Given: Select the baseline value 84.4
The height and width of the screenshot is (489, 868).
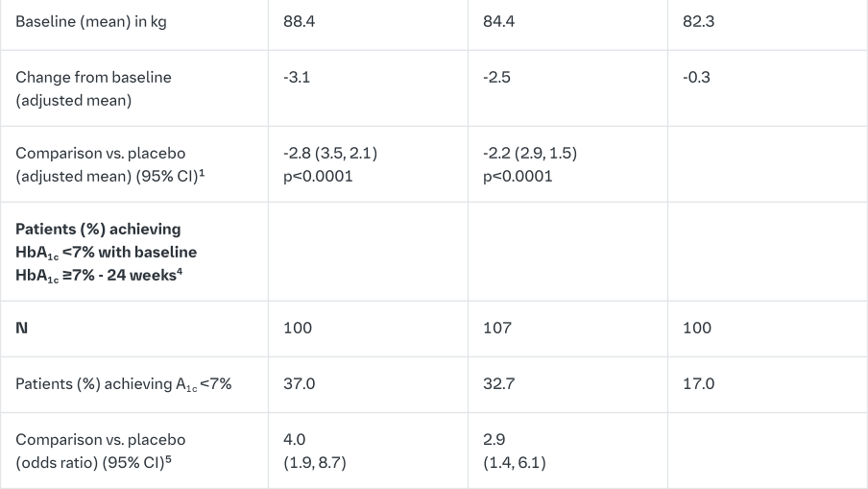Looking at the screenshot, I should pyautogui.click(x=498, y=21).
